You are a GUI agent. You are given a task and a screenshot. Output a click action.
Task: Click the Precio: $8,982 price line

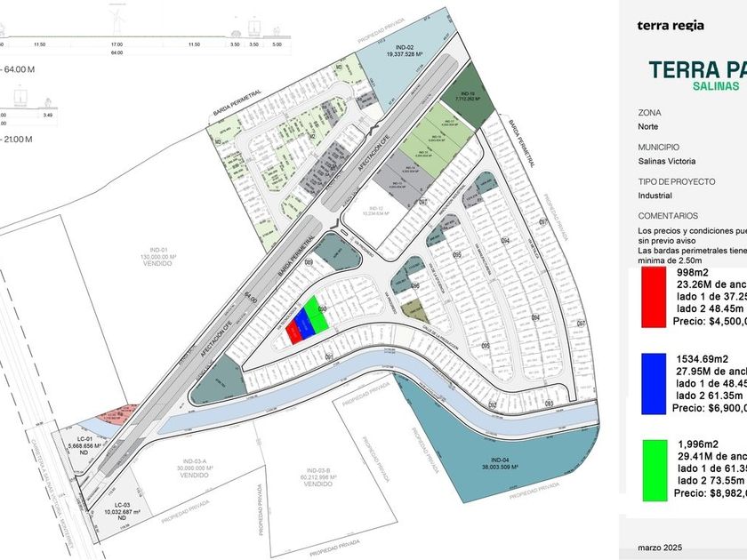click(x=711, y=493)
